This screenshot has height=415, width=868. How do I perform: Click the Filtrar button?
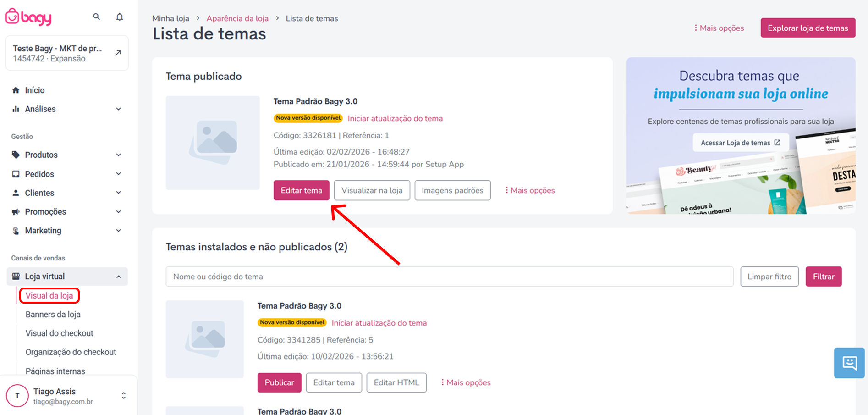824,277
